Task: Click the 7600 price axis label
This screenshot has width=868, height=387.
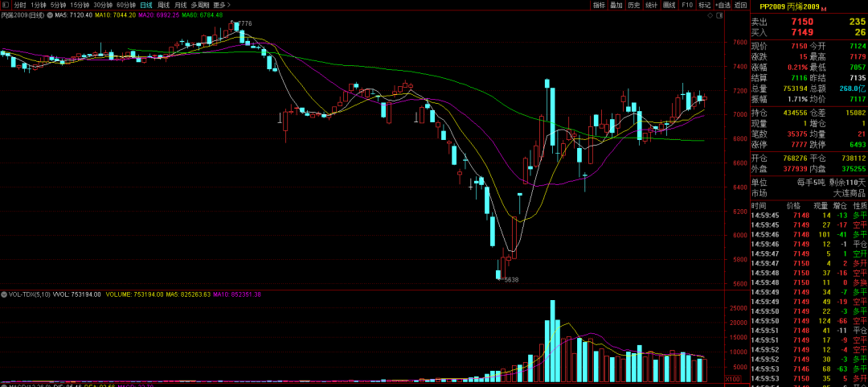Action: click(739, 42)
